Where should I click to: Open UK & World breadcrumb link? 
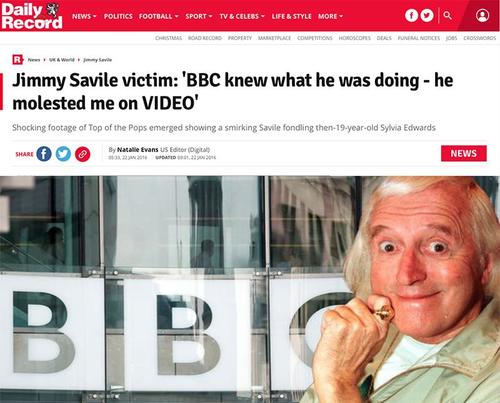point(62,60)
